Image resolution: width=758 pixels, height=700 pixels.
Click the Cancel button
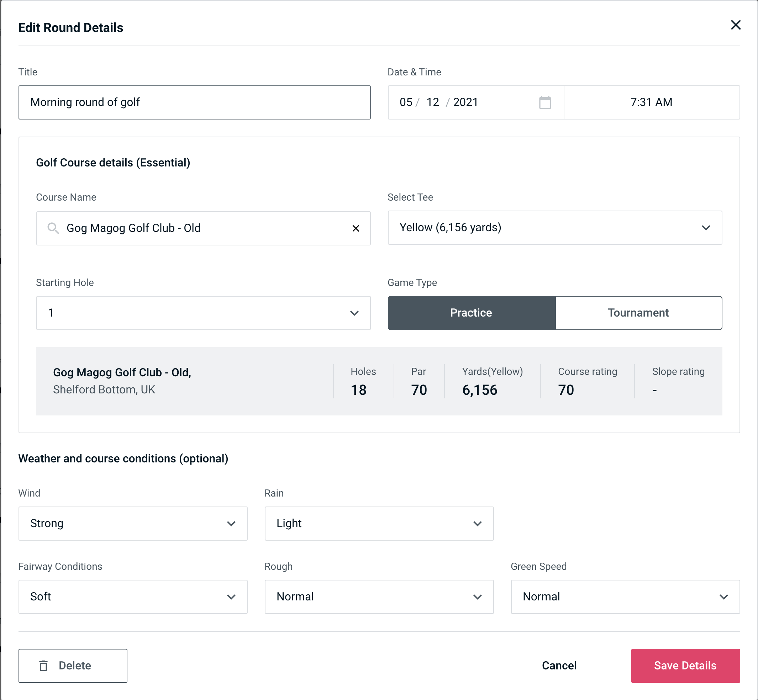point(559,666)
